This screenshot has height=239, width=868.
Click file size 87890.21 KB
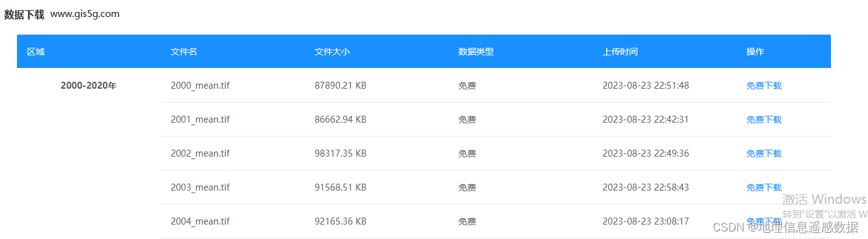pyautogui.click(x=340, y=86)
